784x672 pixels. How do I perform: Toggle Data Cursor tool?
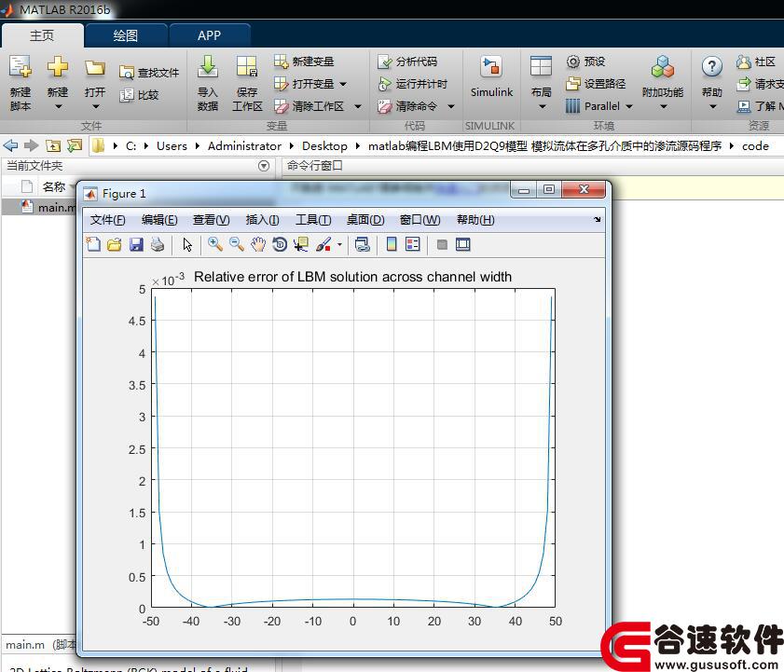(301, 244)
